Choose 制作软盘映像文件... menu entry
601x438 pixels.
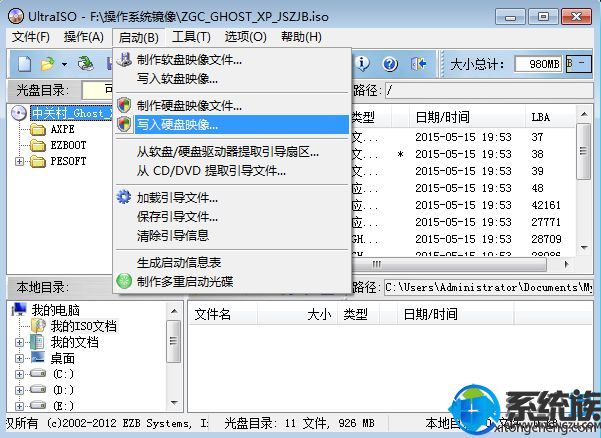click(233, 60)
